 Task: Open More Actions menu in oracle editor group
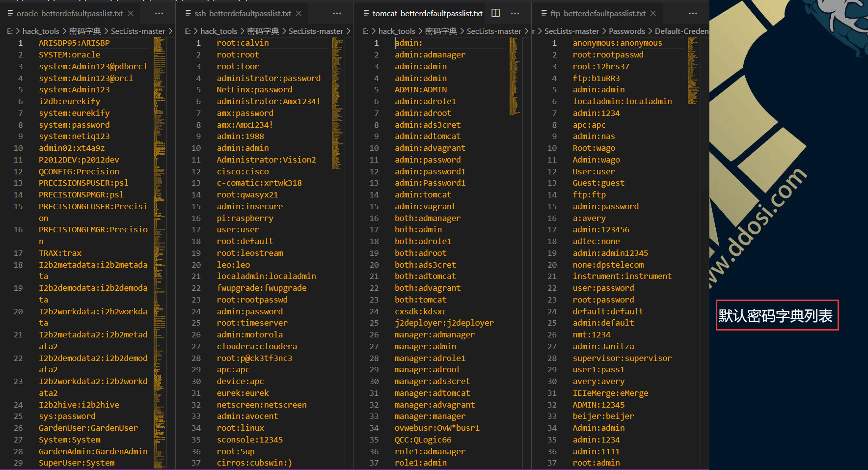(159, 13)
